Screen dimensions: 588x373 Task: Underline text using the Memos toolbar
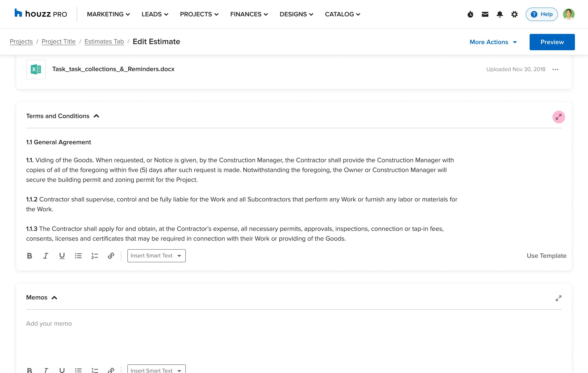point(62,370)
